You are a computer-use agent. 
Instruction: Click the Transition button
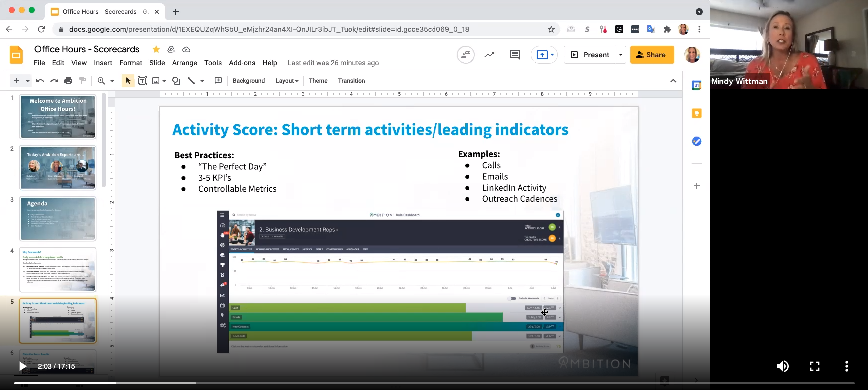[351, 81]
